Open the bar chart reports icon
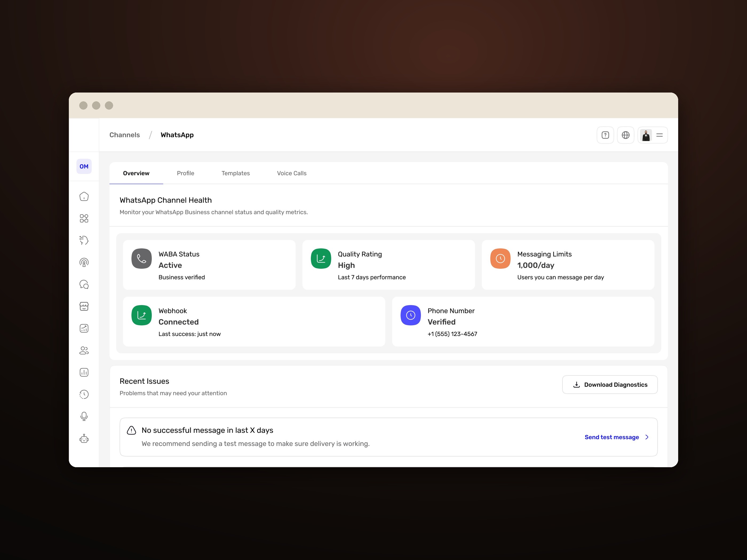Viewport: 747px width, 560px height. pyautogui.click(x=84, y=372)
